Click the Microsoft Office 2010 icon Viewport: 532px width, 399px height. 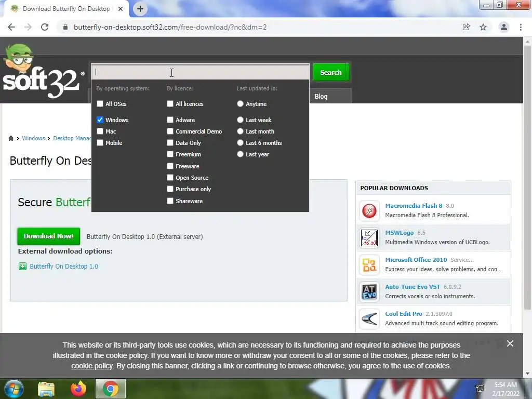point(369,265)
